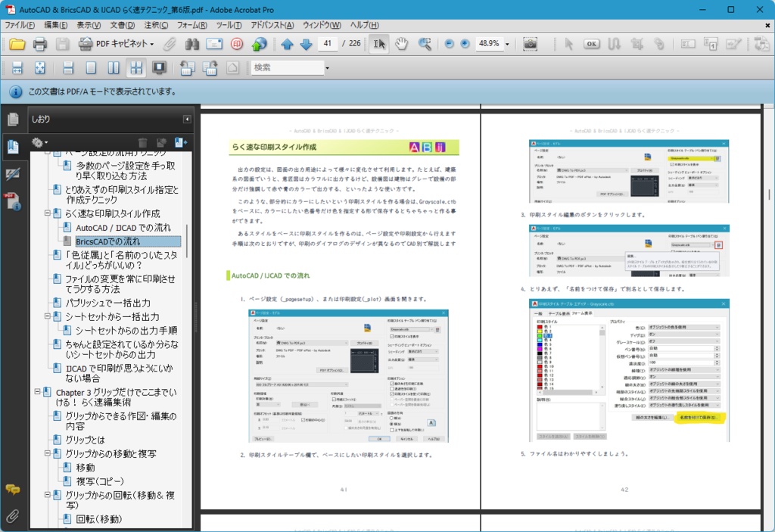Image resolution: width=775 pixels, height=532 pixels.
Task: Print the PDF with the printer icon
Action: point(40,45)
